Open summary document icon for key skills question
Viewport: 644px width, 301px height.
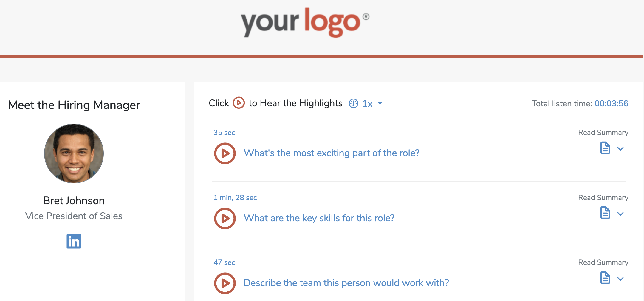605,213
